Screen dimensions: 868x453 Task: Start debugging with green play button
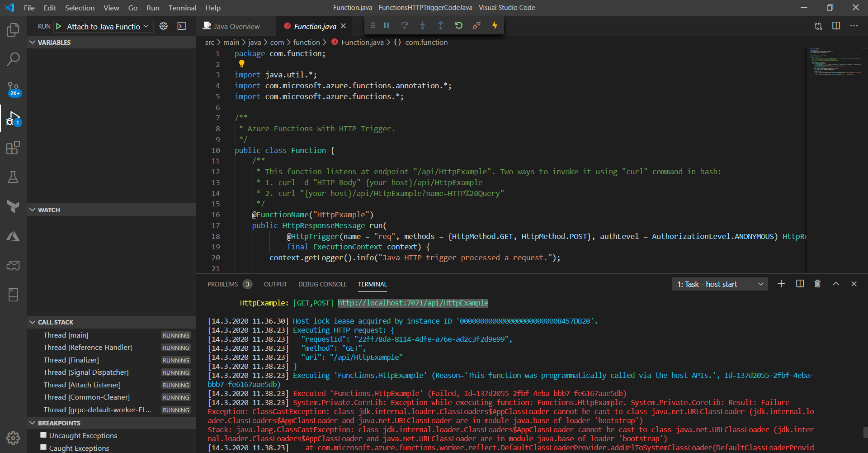[59, 26]
